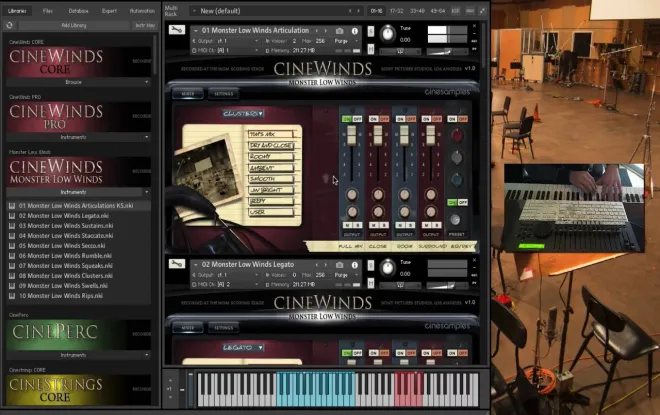Viewport: 660px width, 415px height.
Task: Turn Full Mix channel OFF
Action: pos(357,119)
